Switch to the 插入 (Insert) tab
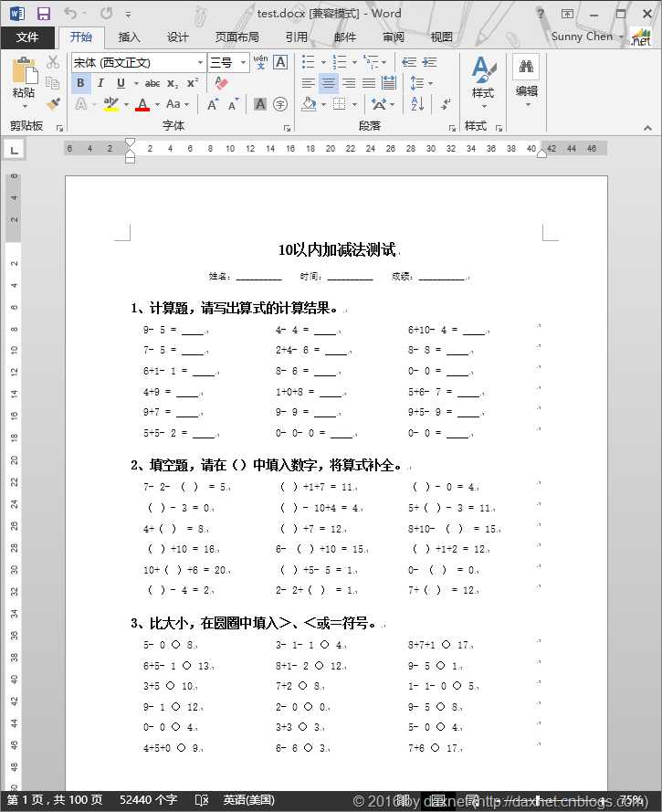Screen dimensions: 662x812 tap(129, 37)
